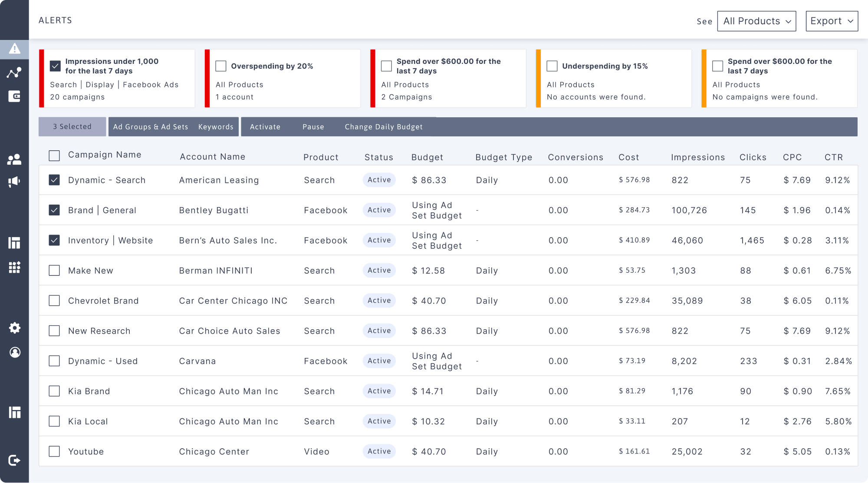Sort by the Impressions column header
The image size is (868, 483).
[x=697, y=157]
